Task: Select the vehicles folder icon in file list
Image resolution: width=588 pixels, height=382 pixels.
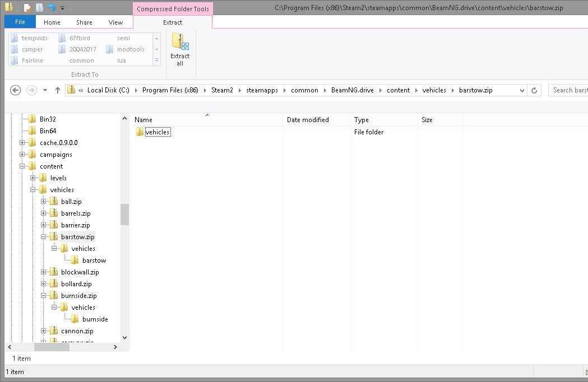Action: point(140,132)
